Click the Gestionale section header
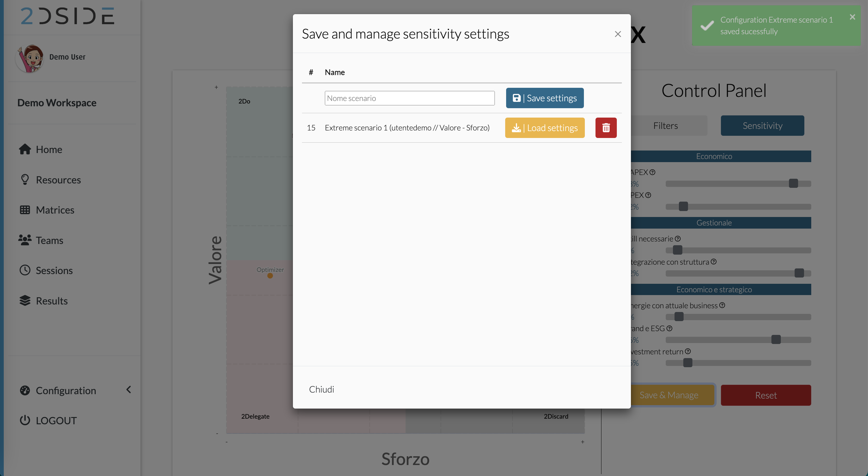This screenshot has width=868, height=476. click(x=721, y=223)
